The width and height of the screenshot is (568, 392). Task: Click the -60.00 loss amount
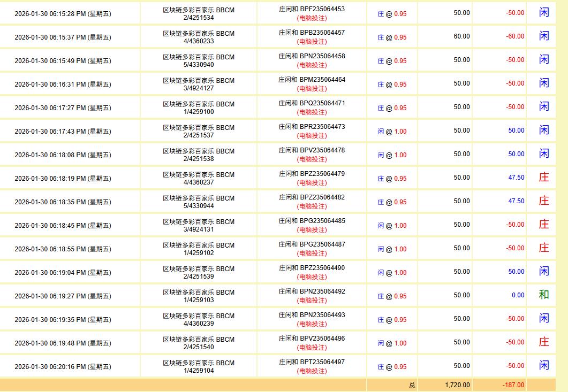[515, 36]
